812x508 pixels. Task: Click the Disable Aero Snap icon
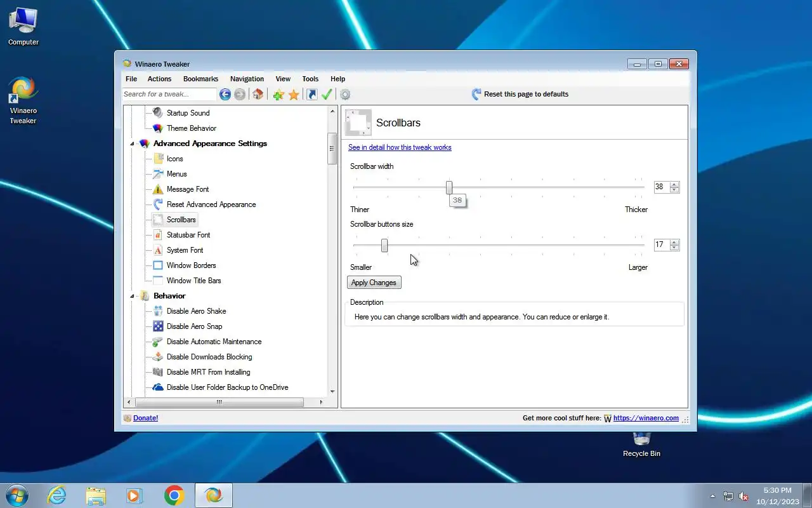(158, 326)
